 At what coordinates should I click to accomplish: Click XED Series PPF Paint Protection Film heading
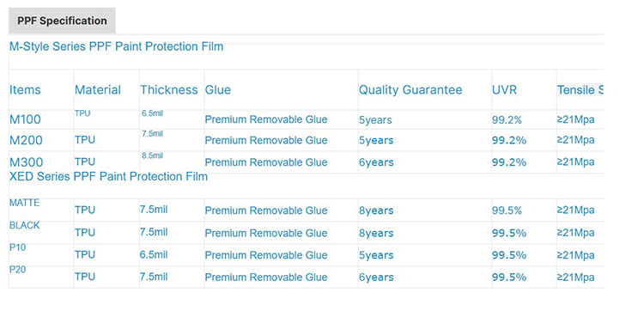(x=108, y=177)
